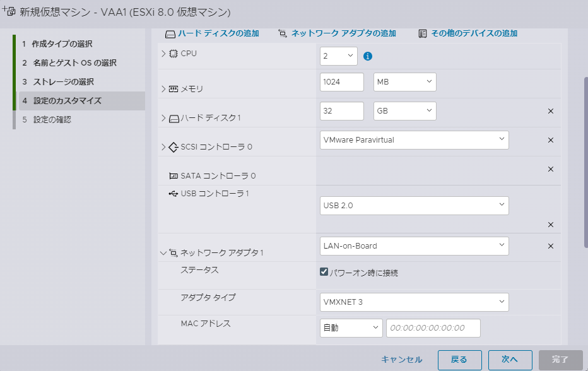Open the CPU count dropdown
Viewport: 588px width, 371px height.
[339, 56]
